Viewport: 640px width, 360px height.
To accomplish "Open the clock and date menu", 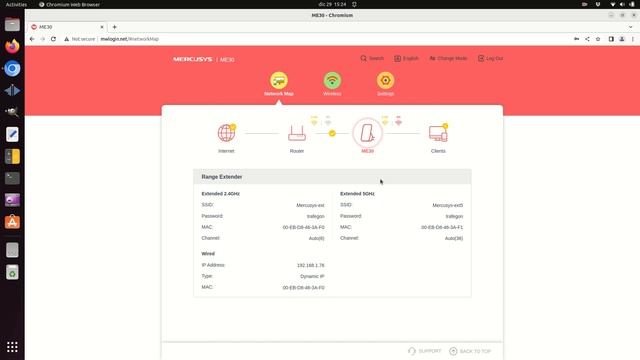I will click(x=332, y=4).
